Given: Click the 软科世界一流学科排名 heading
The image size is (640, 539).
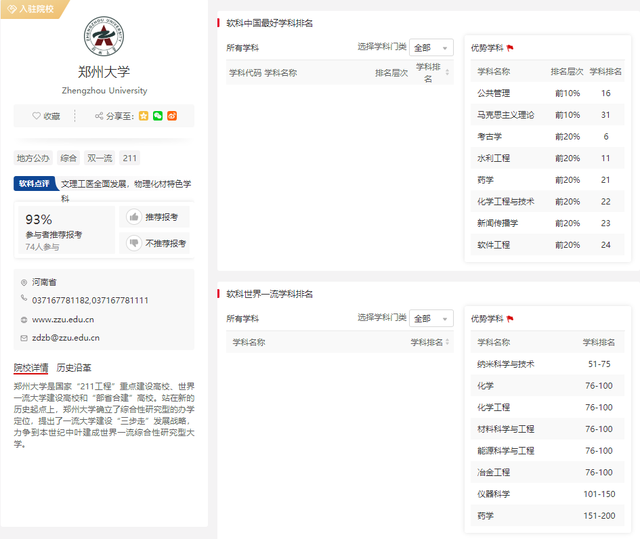Looking at the screenshot, I should pos(269,293).
